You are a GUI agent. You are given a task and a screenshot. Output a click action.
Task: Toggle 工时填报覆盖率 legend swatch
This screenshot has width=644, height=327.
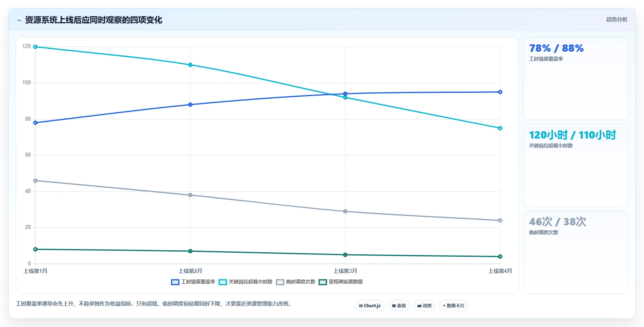click(x=175, y=282)
